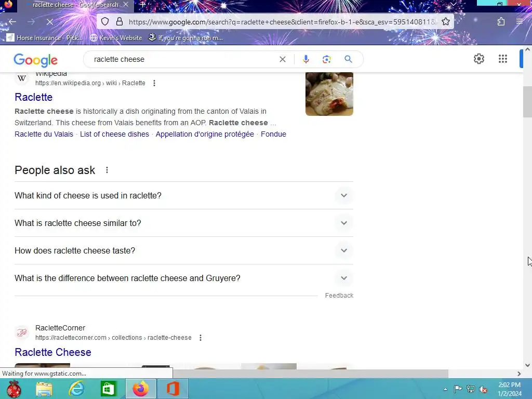Open Microsoft Office from taskbar
This screenshot has width=532, height=399.
(x=172, y=389)
